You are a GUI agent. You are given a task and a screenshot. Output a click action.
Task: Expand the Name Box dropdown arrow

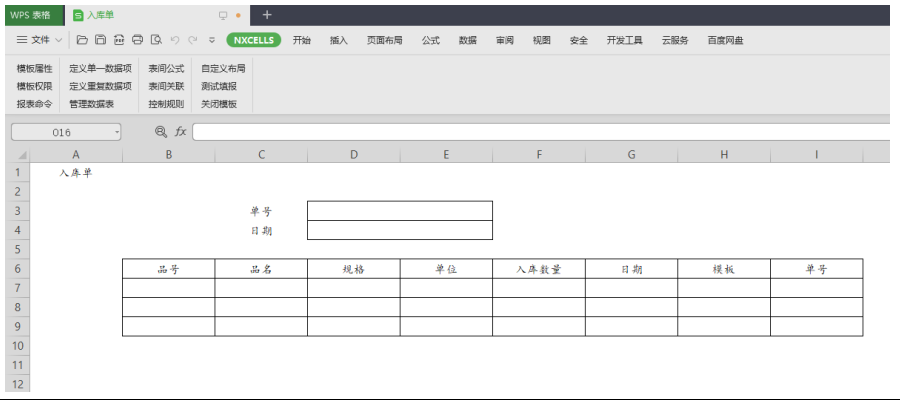pyautogui.click(x=117, y=132)
